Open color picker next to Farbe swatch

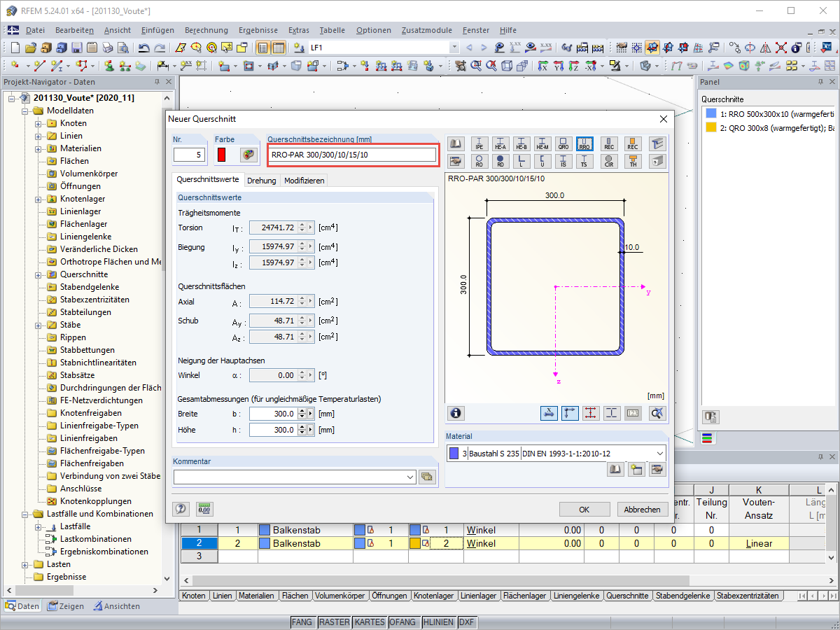[248, 155]
